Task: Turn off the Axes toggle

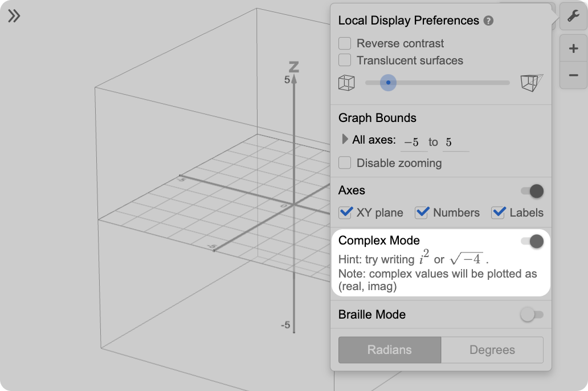Action: point(532,191)
